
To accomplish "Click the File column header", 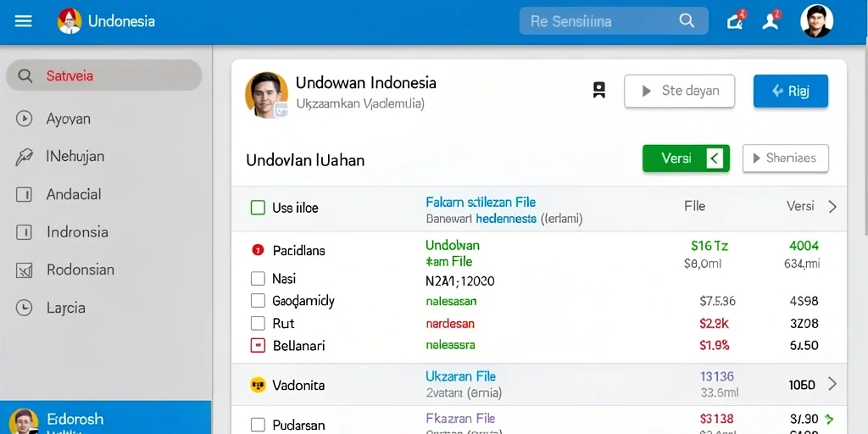I will 695,207.
